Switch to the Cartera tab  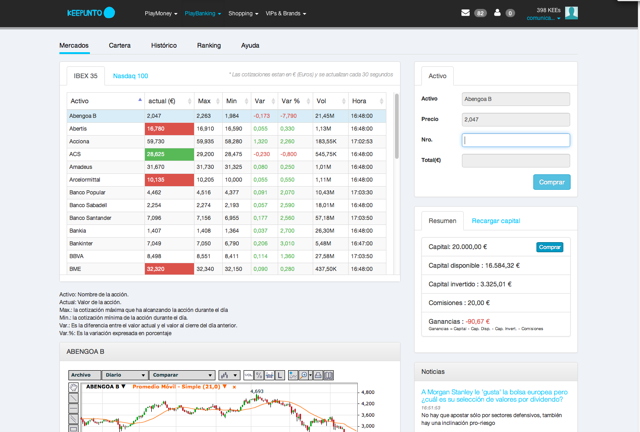pos(120,45)
